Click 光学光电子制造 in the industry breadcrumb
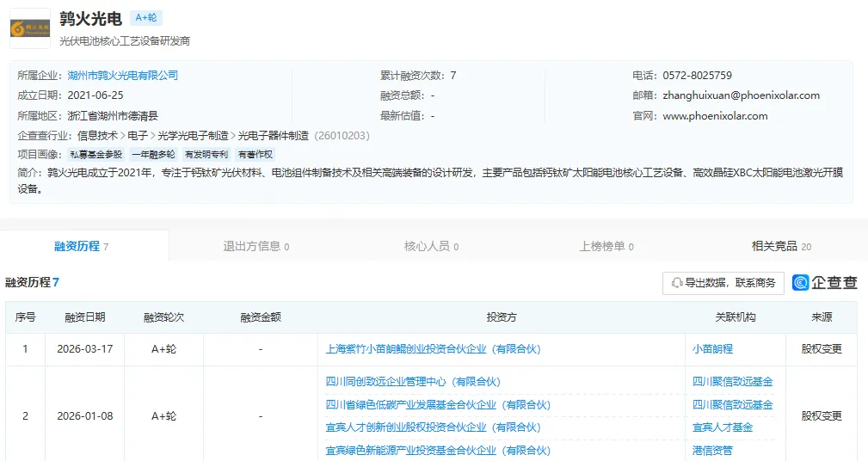This screenshot has height=461, width=868. [x=193, y=136]
